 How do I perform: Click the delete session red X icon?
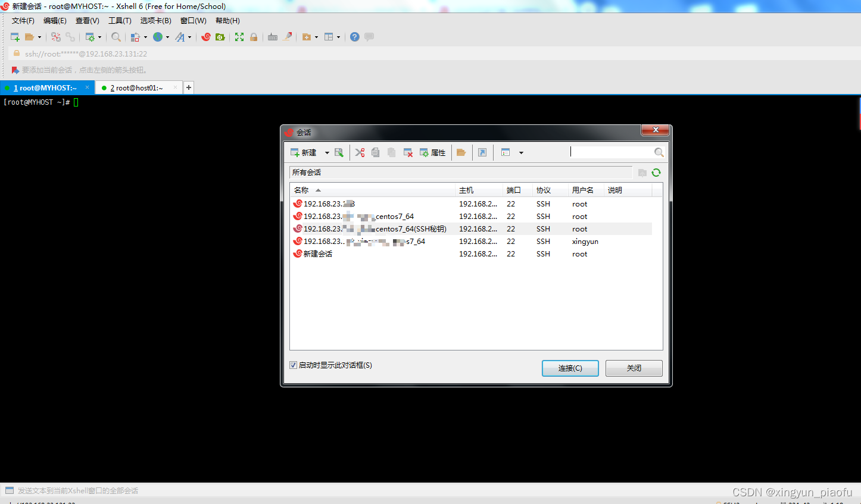point(408,153)
